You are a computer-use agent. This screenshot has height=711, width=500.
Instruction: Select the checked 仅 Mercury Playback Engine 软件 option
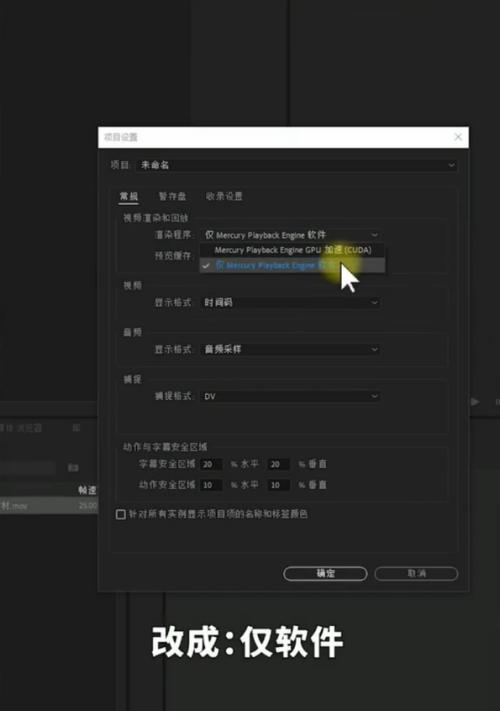point(293,265)
